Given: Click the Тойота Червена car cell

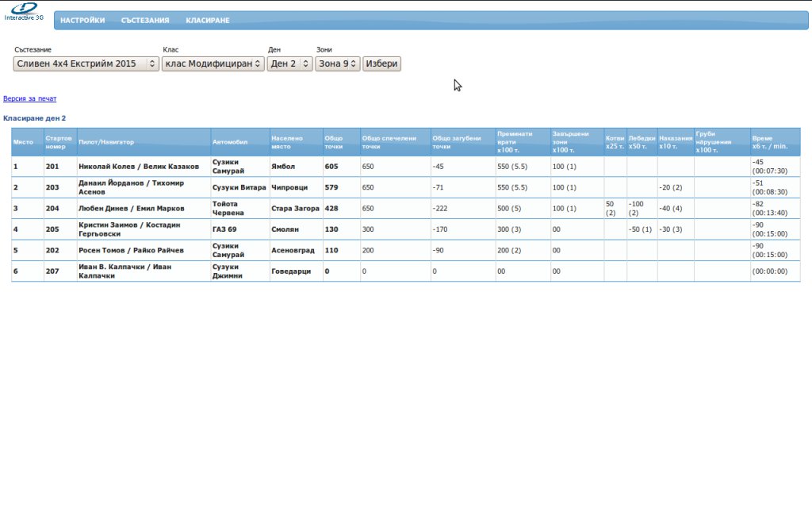Looking at the screenshot, I should pyautogui.click(x=230, y=208).
